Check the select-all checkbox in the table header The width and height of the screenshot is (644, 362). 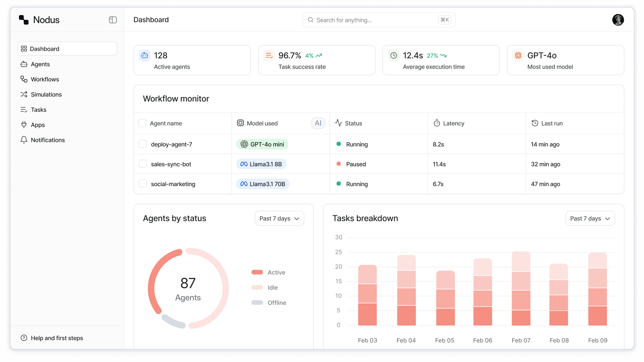pos(142,123)
